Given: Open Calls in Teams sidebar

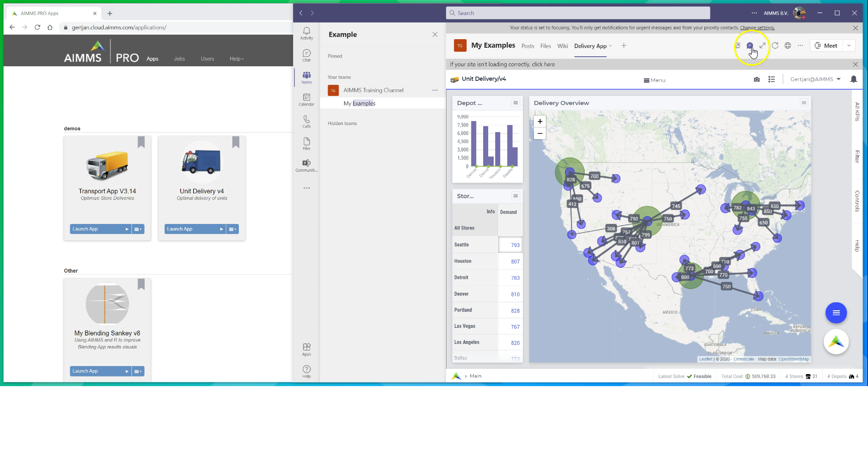Looking at the screenshot, I should (x=307, y=122).
